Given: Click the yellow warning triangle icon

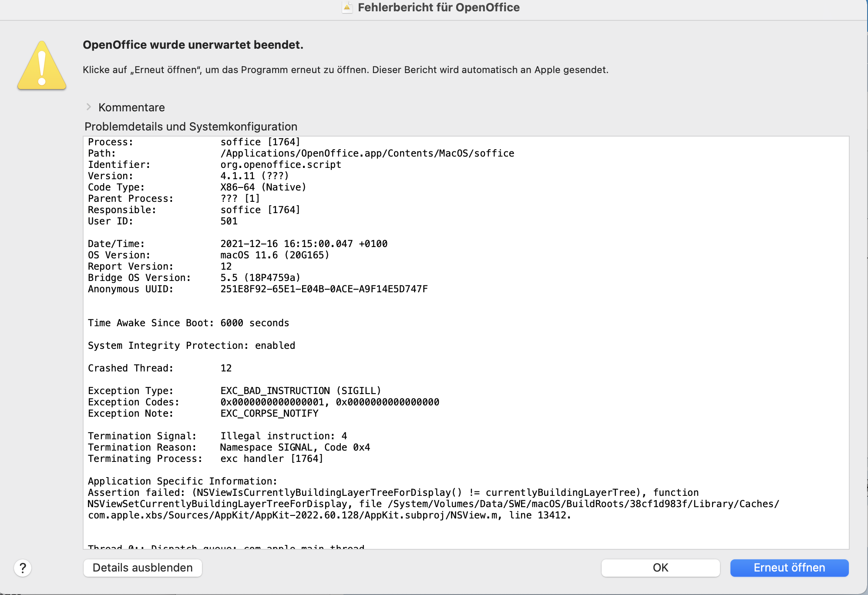Looking at the screenshot, I should pos(42,66).
